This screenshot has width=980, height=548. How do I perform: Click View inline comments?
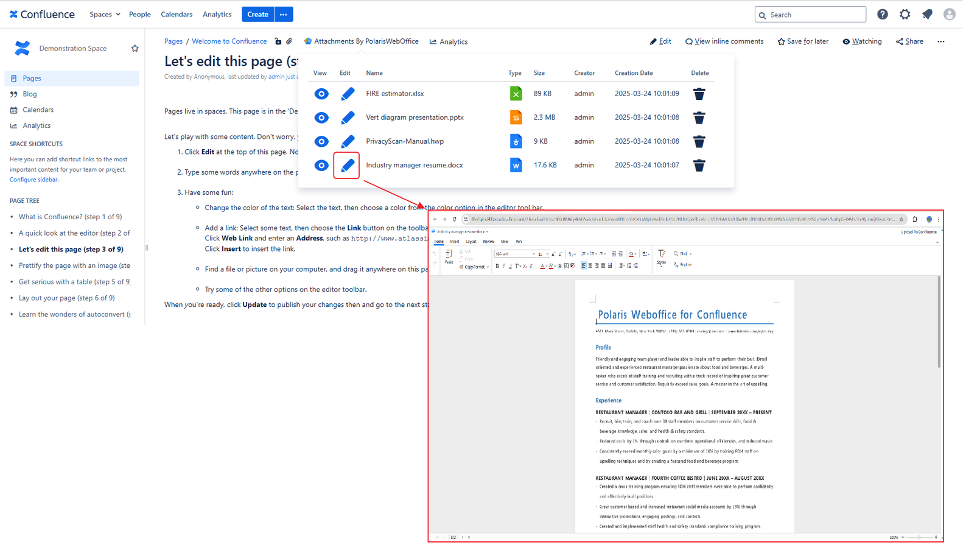point(724,41)
